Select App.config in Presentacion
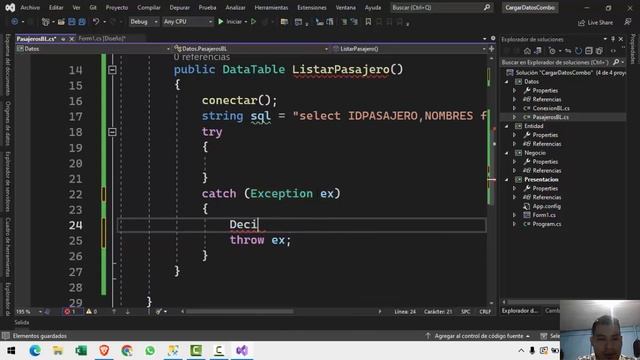 pos(546,206)
